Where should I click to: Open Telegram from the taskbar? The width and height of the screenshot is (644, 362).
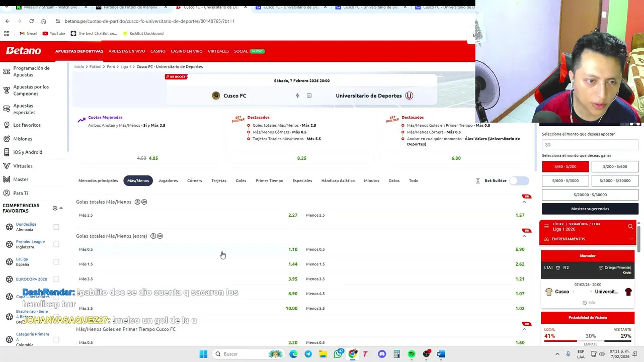point(308,354)
